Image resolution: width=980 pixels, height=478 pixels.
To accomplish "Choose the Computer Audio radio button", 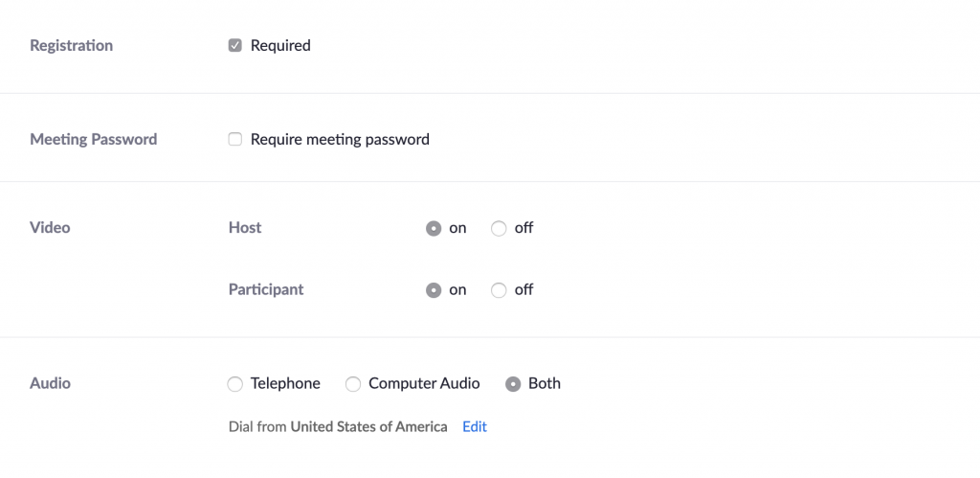I will 353,383.
